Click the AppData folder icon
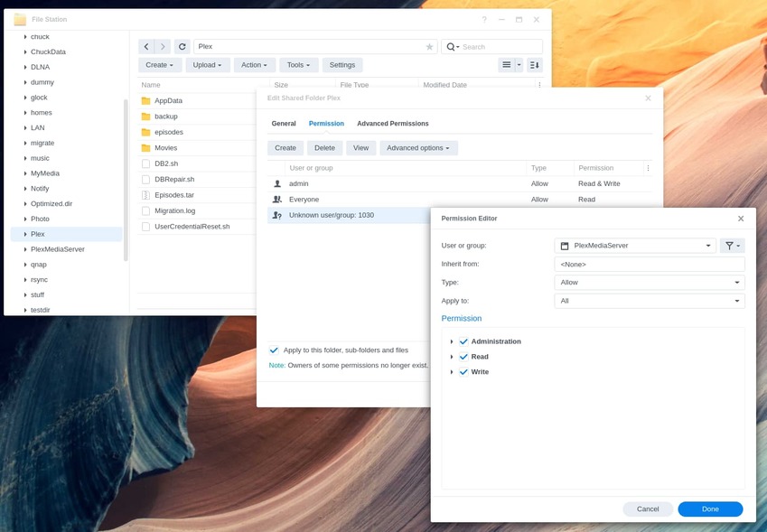Screen dimensions: 767x532 pyautogui.click(x=145, y=101)
